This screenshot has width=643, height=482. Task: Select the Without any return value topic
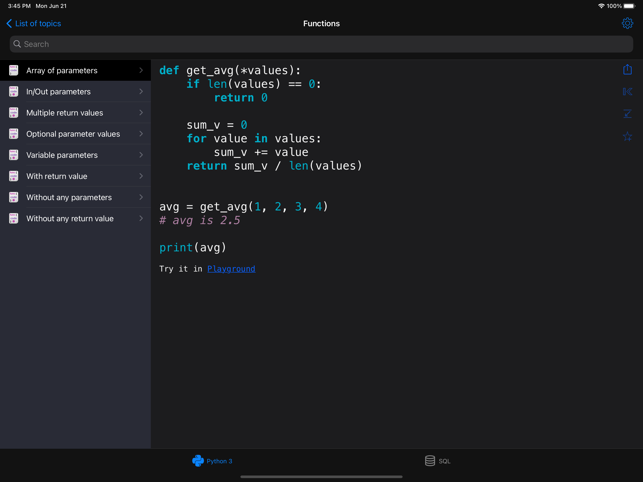pos(75,219)
